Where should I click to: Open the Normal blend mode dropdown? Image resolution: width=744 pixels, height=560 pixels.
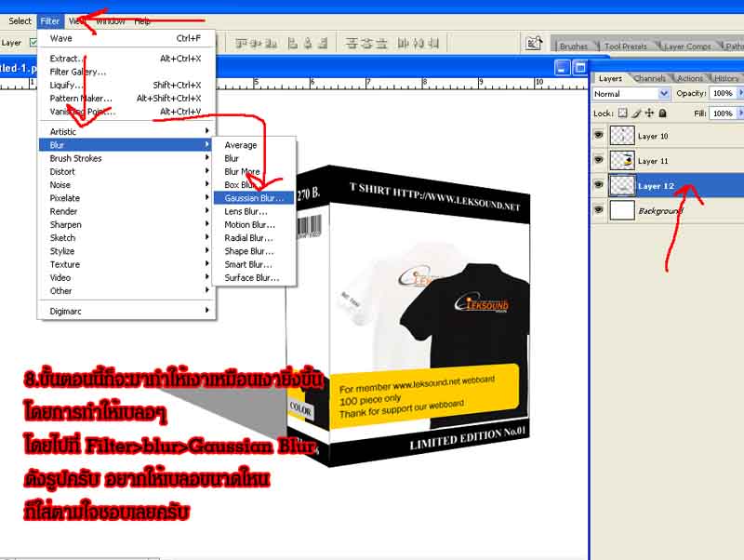pyautogui.click(x=631, y=94)
